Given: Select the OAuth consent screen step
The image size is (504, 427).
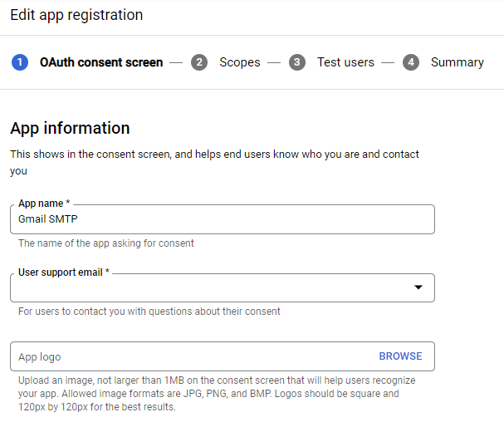Looking at the screenshot, I should click(101, 62).
